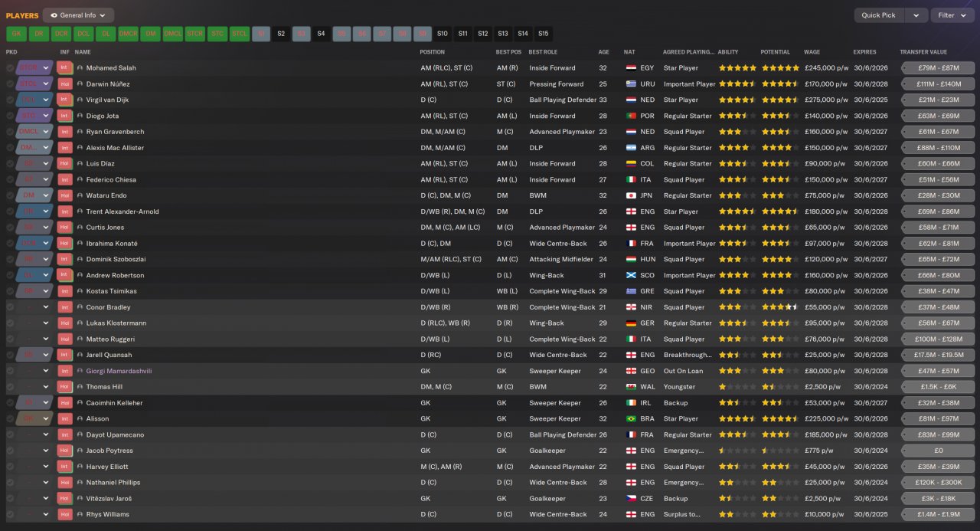
Task: Click Salah's £79M - £87M transfer value
Action: tap(939, 67)
